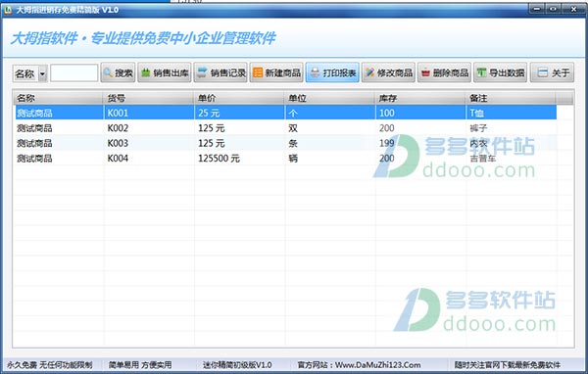Sort by 库存 column header
Image resolution: width=588 pixels, height=374 pixels.
[420, 98]
